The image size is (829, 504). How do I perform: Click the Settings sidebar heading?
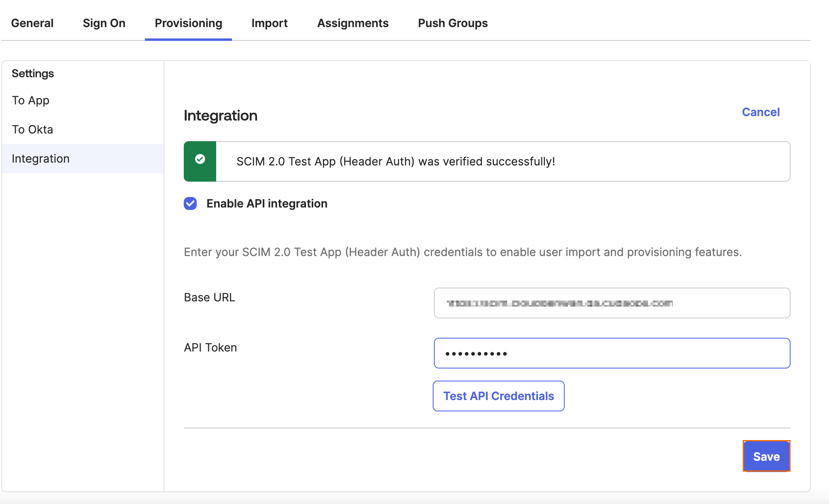tap(33, 74)
